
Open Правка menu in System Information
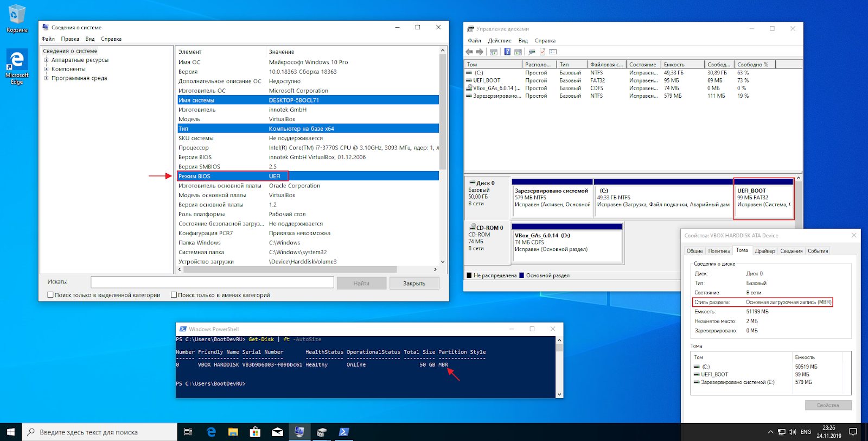[x=70, y=39]
